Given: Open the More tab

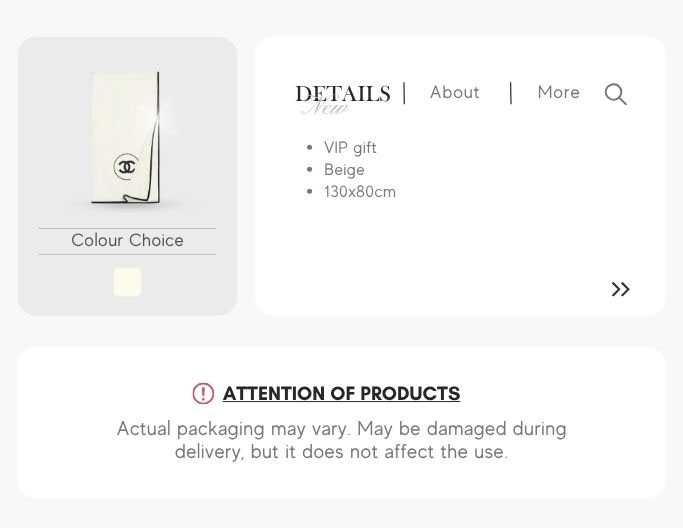Looking at the screenshot, I should [558, 92].
